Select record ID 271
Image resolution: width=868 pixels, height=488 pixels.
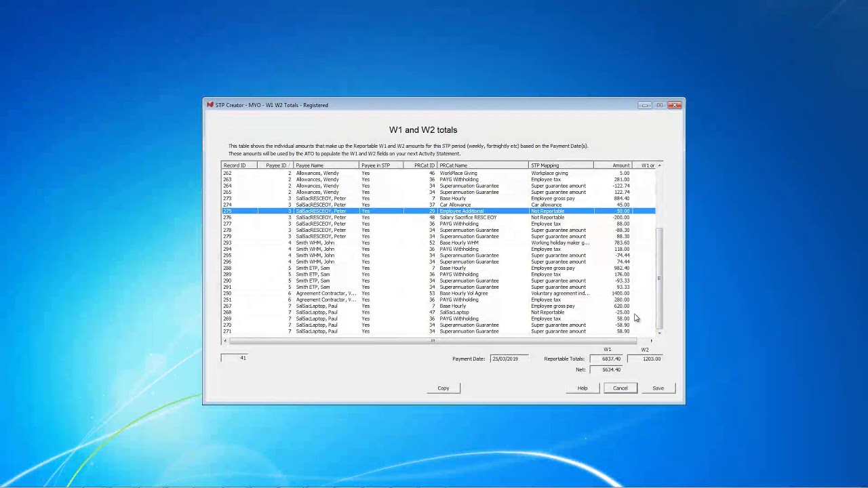[227, 331]
